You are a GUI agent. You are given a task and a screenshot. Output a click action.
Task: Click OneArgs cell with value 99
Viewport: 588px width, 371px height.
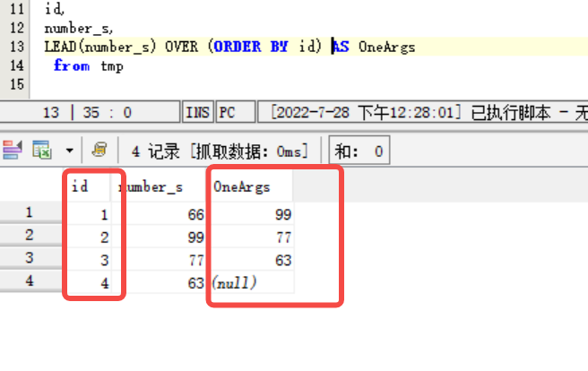(253, 214)
